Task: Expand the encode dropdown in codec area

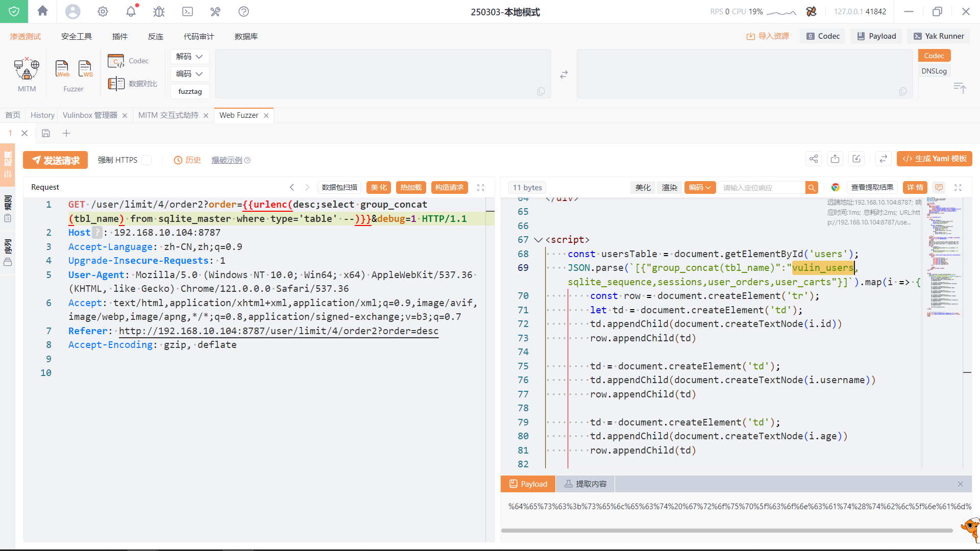Action: [189, 74]
